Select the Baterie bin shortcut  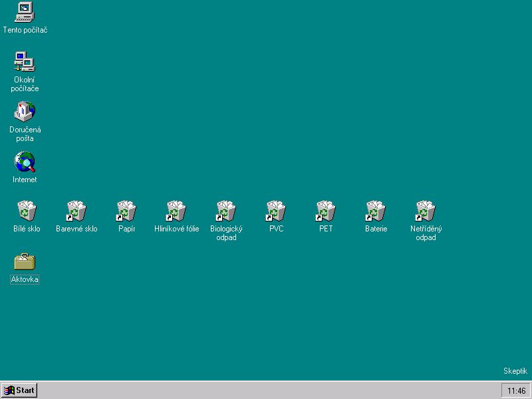click(x=376, y=211)
